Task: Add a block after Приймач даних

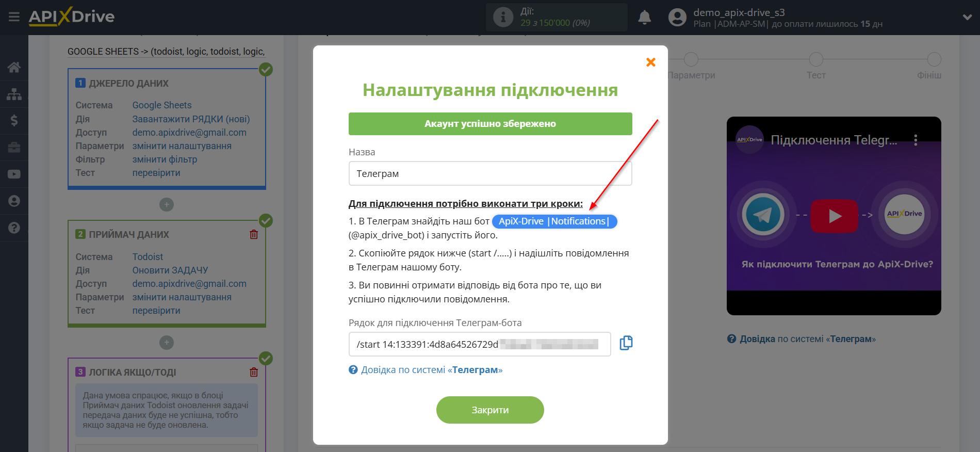Action: point(167,343)
